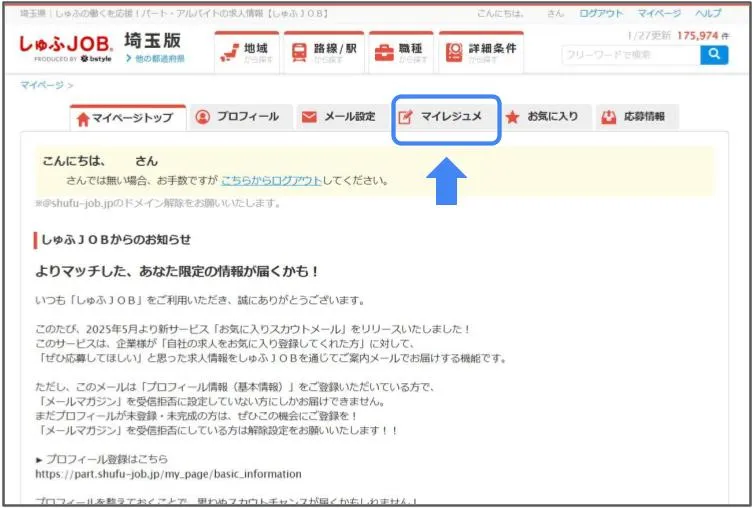Select the マイページトップ tab

(x=125, y=118)
